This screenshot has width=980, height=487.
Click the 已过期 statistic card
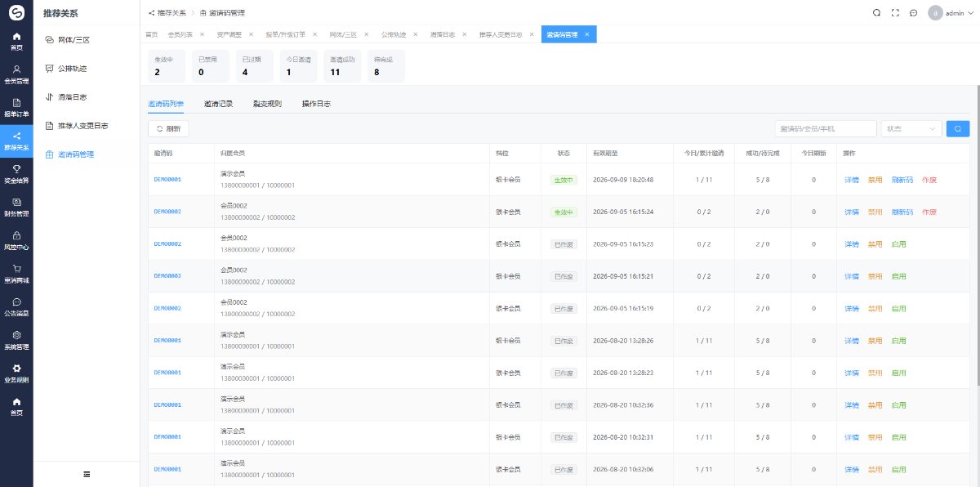(256, 67)
